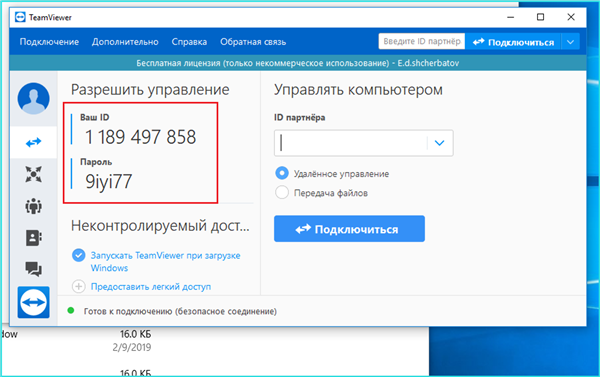
Task: Select the Remote Control arrows sidebar icon
Action: 34,143
